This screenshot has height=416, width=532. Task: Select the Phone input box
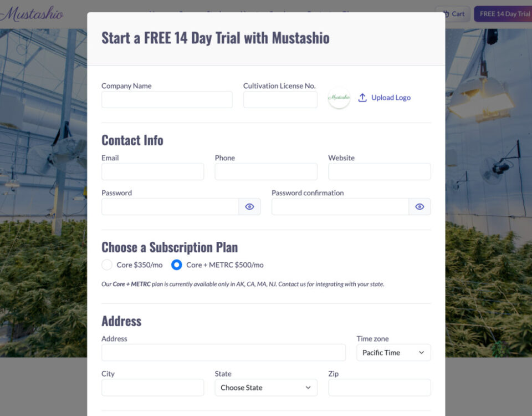(266, 172)
